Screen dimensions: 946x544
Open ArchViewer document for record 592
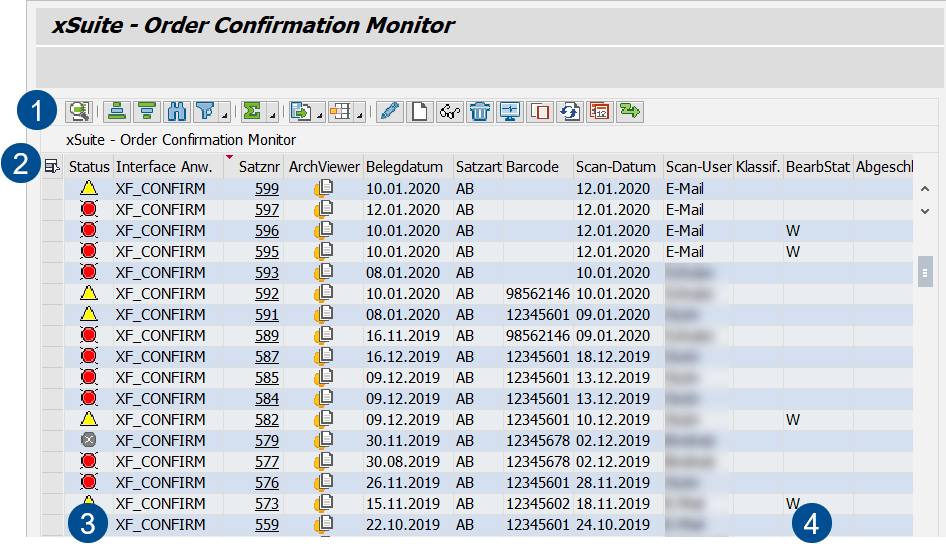click(x=324, y=294)
